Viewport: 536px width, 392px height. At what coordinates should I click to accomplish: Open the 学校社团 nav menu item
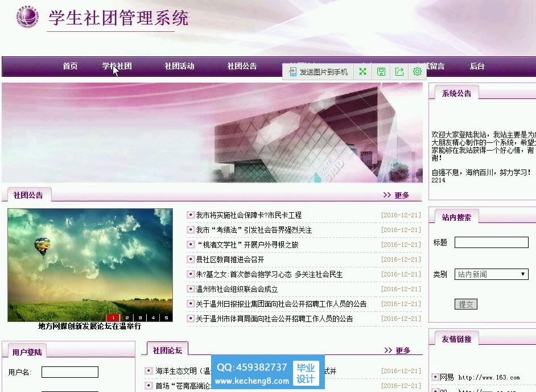[x=117, y=66]
